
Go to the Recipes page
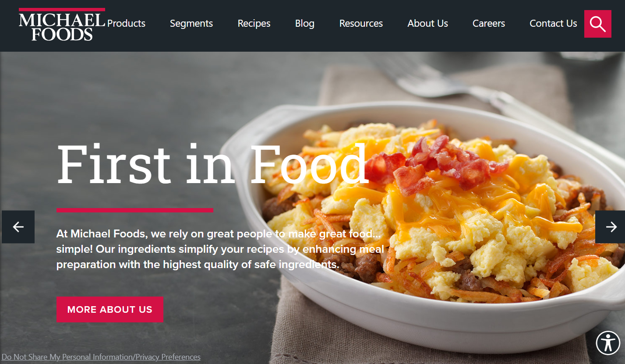coord(254,24)
